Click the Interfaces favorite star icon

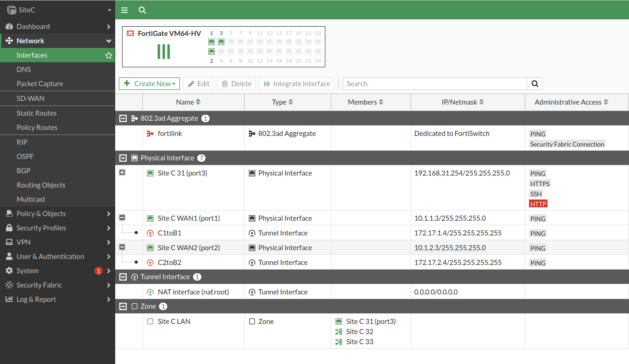tap(109, 55)
